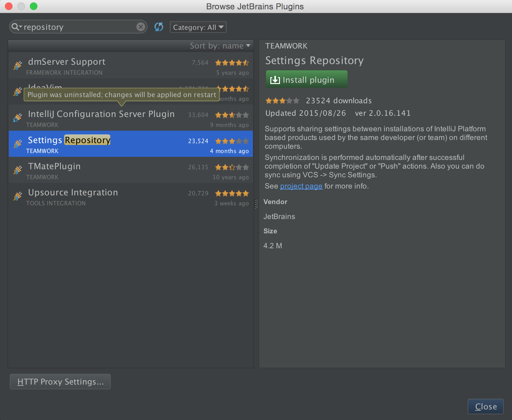The width and height of the screenshot is (512, 420).
Task: Click the green zoom window button
Action: (34, 6)
